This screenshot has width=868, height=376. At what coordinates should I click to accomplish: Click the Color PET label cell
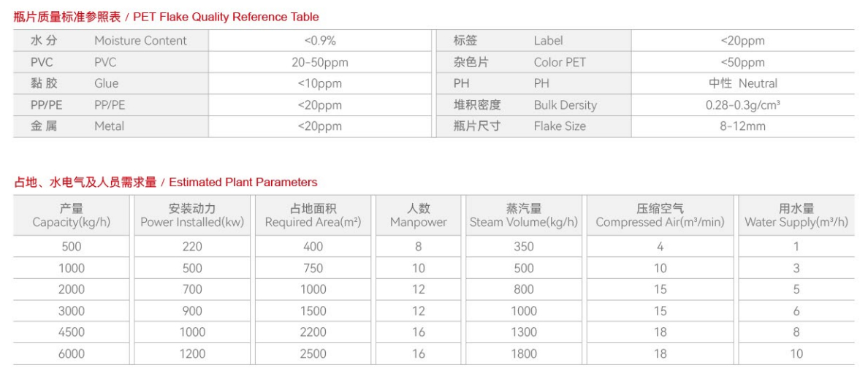click(560, 62)
